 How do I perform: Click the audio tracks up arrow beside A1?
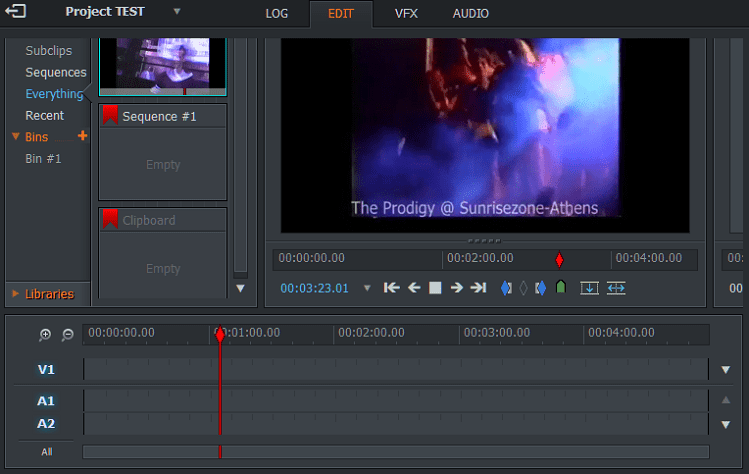click(726, 400)
